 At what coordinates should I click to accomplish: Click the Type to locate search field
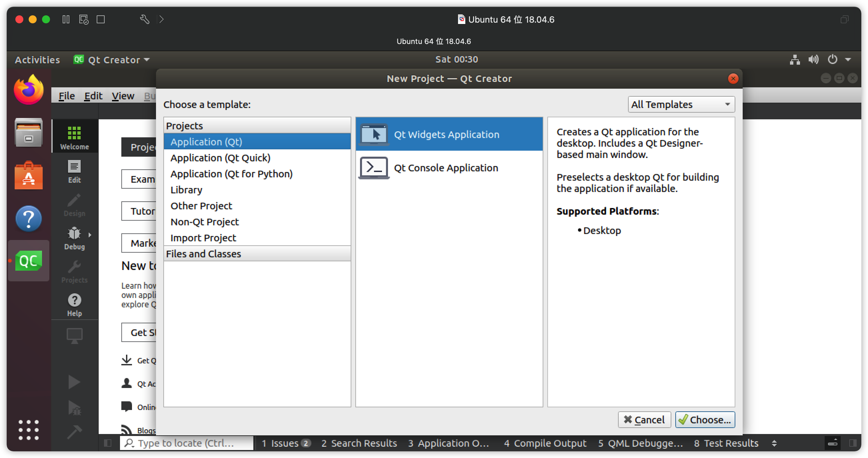pyautogui.click(x=186, y=443)
